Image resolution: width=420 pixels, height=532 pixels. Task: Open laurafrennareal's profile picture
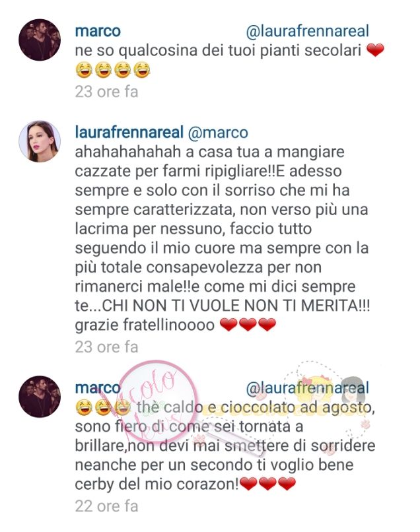40,141
